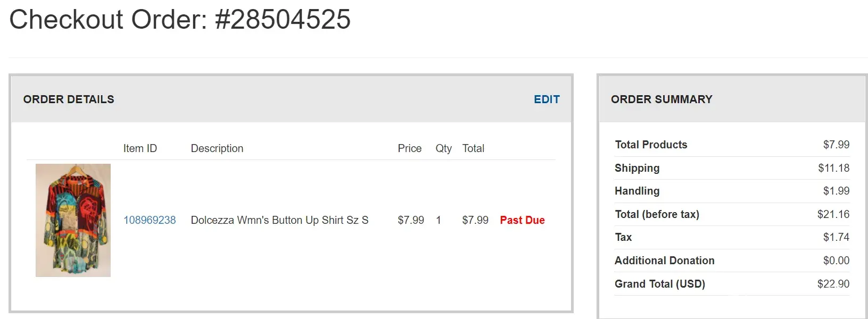Image resolution: width=868 pixels, height=319 pixels.
Task: Click the Qty column header
Action: click(443, 148)
